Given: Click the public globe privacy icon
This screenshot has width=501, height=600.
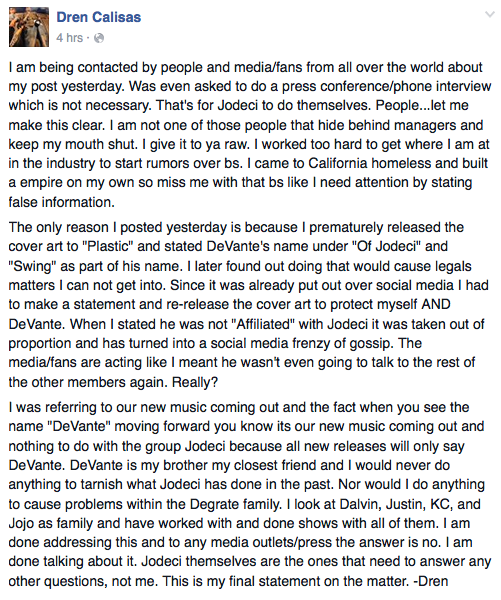Looking at the screenshot, I should tap(99, 38).
